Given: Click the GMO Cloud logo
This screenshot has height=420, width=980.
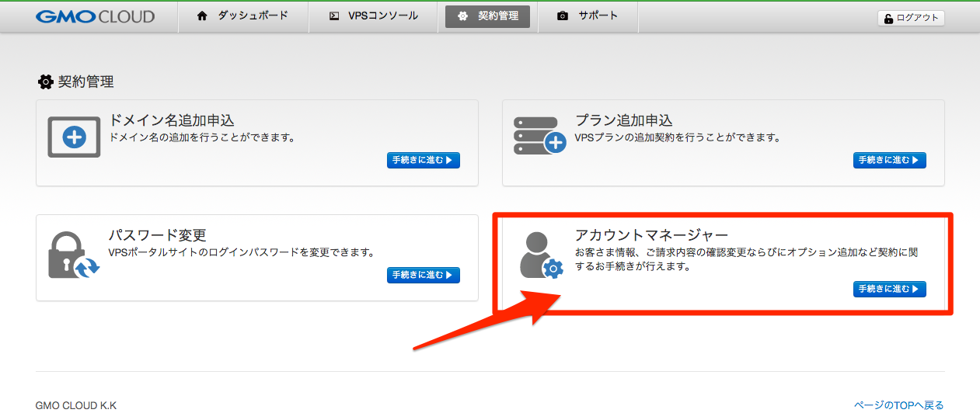Looking at the screenshot, I should (x=95, y=16).
